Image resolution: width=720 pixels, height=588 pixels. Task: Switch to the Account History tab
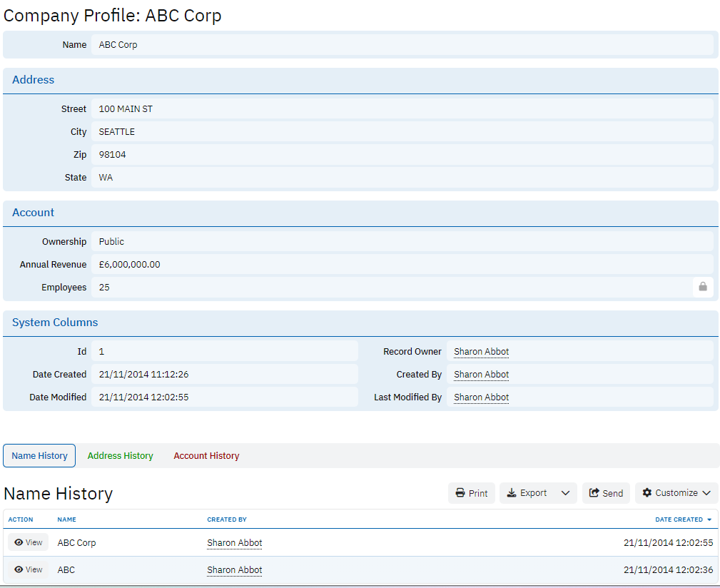click(x=206, y=456)
